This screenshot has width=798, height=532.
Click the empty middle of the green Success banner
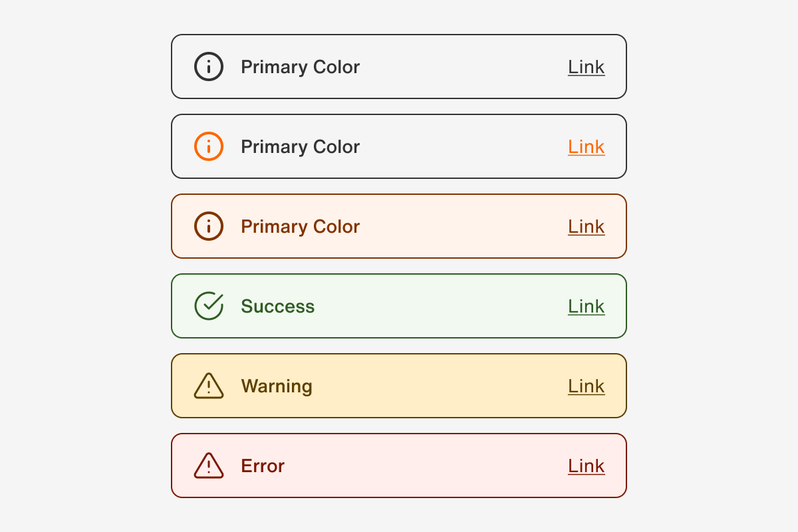click(x=439, y=307)
